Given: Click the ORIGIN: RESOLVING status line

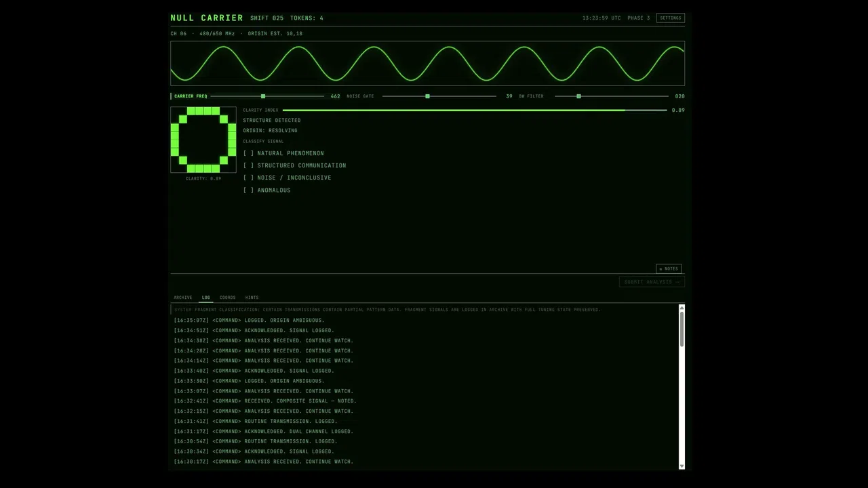Looking at the screenshot, I should pos(270,131).
